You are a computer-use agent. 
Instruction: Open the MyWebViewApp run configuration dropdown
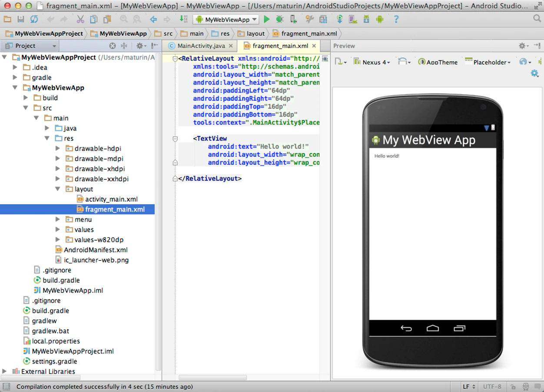[x=226, y=20]
